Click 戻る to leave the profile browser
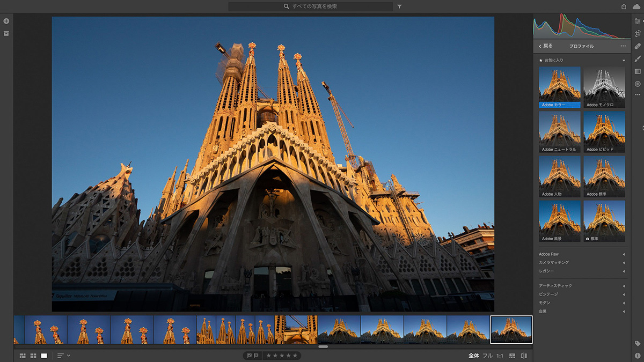Viewport: 644px width, 362px height. 546,46
